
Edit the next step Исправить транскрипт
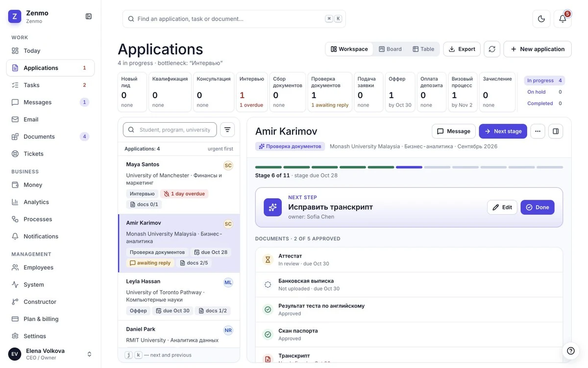click(502, 207)
